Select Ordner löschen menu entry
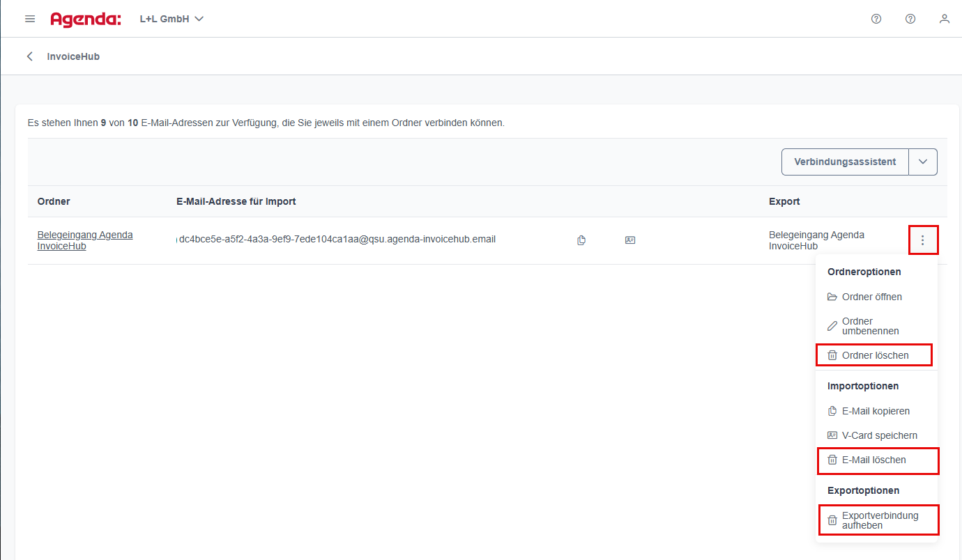962x560 pixels. (x=874, y=355)
